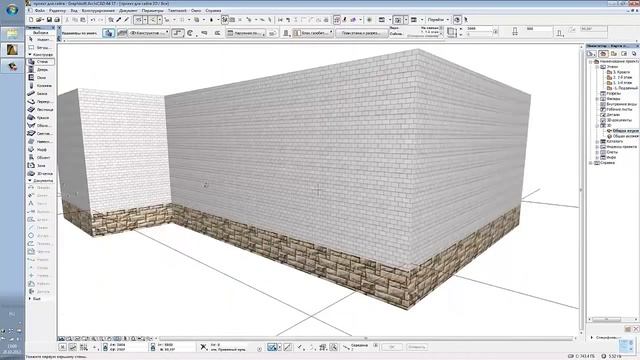The width and height of the screenshot is (640, 360).
Task: Open the Конструирование menu
Action: [98, 11]
